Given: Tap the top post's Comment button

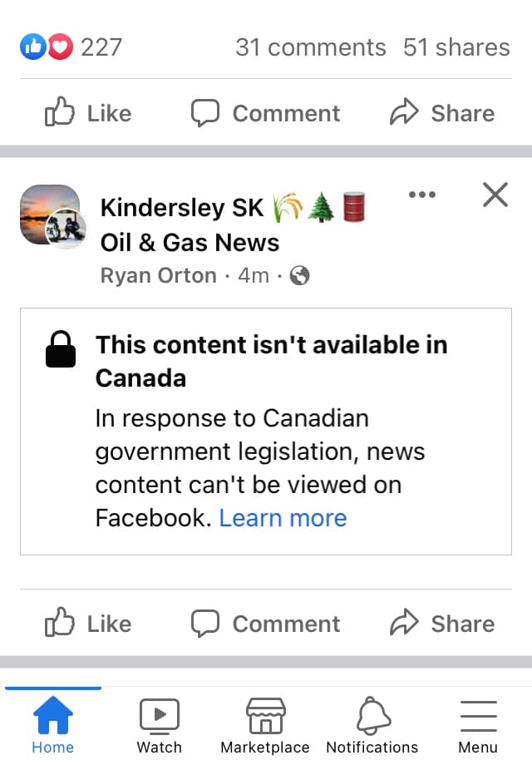Looking at the screenshot, I should [265, 113].
